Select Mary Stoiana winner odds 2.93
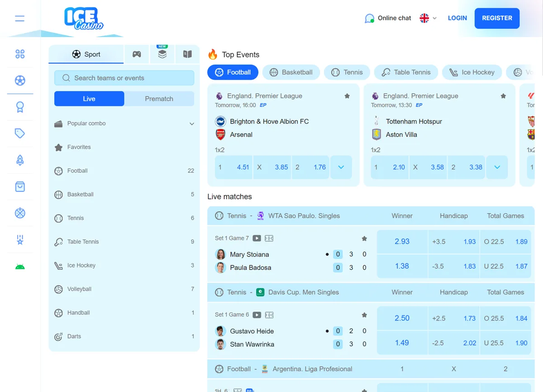This screenshot has height=392, width=543. tap(402, 242)
